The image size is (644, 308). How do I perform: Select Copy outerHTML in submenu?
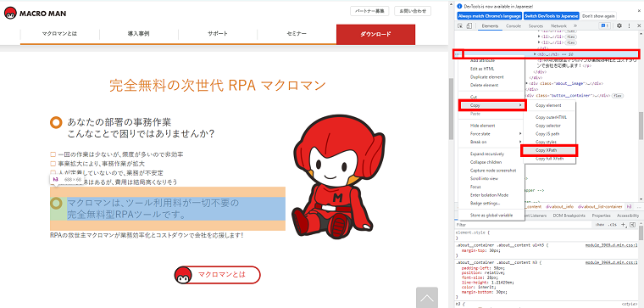click(x=550, y=118)
